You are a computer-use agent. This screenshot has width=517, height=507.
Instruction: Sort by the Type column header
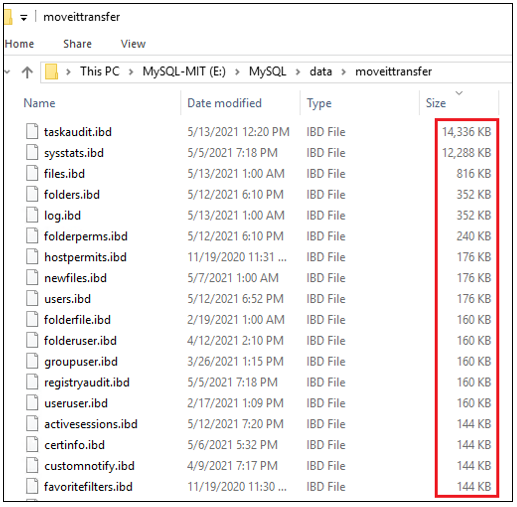pyautogui.click(x=319, y=103)
